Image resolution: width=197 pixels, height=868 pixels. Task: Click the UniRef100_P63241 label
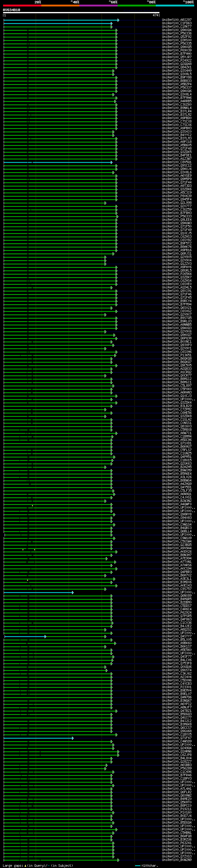[x=177, y=843]
